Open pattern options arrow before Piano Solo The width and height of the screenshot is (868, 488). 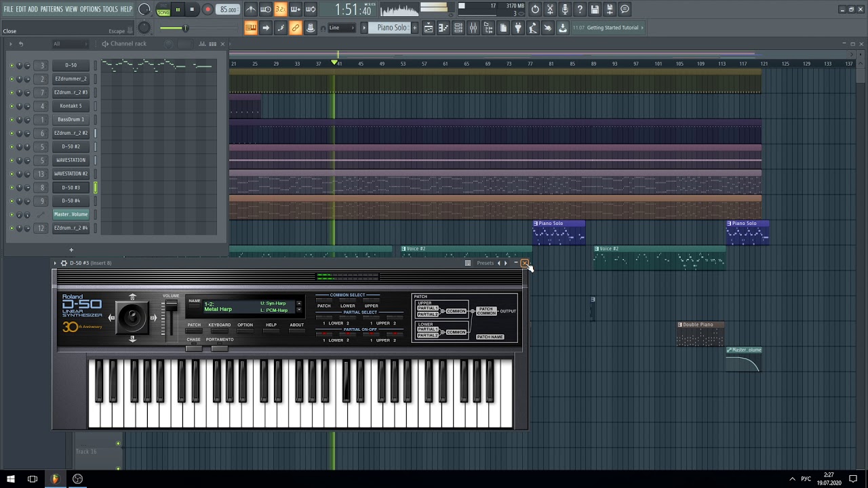click(x=364, y=28)
